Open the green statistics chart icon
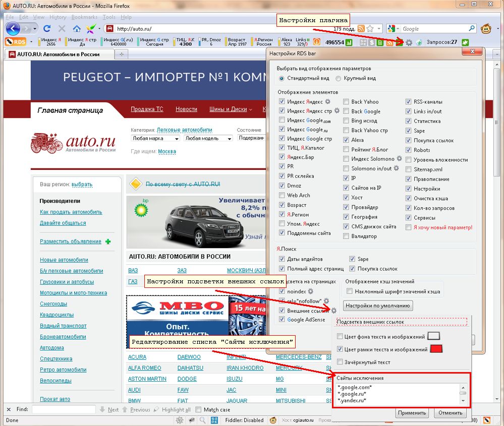 (x=349, y=42)
